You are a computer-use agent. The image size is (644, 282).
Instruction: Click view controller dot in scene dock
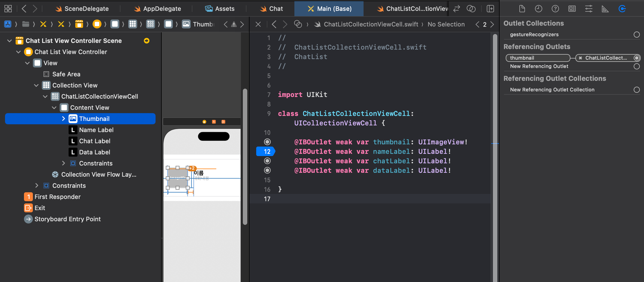204,122
